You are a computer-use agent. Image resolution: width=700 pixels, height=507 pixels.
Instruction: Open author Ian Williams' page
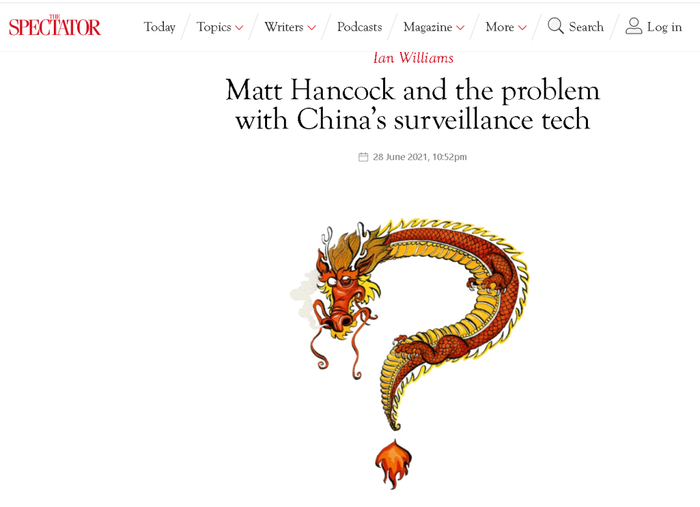click(x=413, y=58)
